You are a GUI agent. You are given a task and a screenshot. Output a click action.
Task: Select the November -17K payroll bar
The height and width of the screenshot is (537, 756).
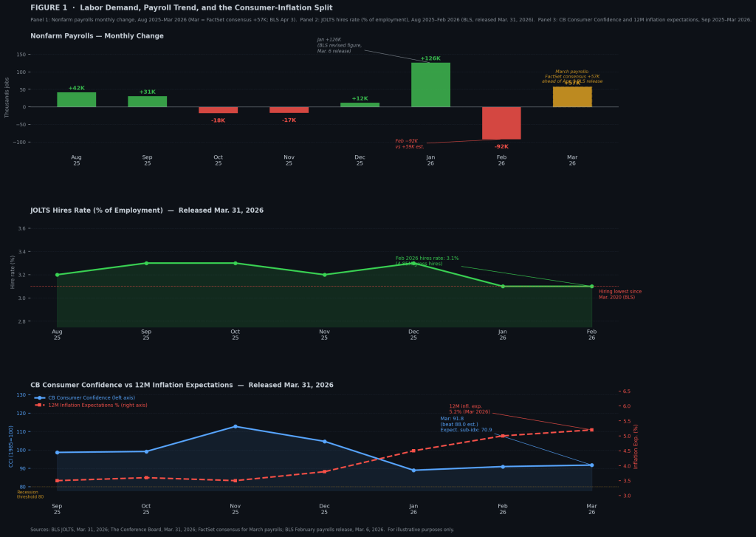point(289,110)
